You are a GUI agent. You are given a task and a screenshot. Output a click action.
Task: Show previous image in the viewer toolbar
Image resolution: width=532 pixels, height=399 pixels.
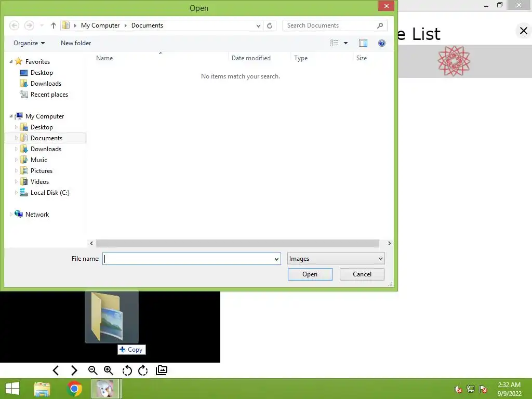tap(56, 370)
